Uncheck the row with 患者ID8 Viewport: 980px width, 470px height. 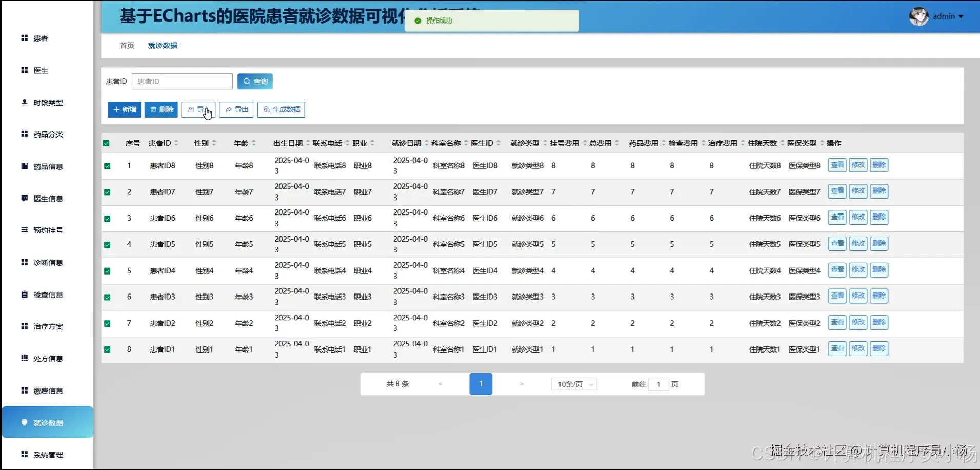coord(107,166)
